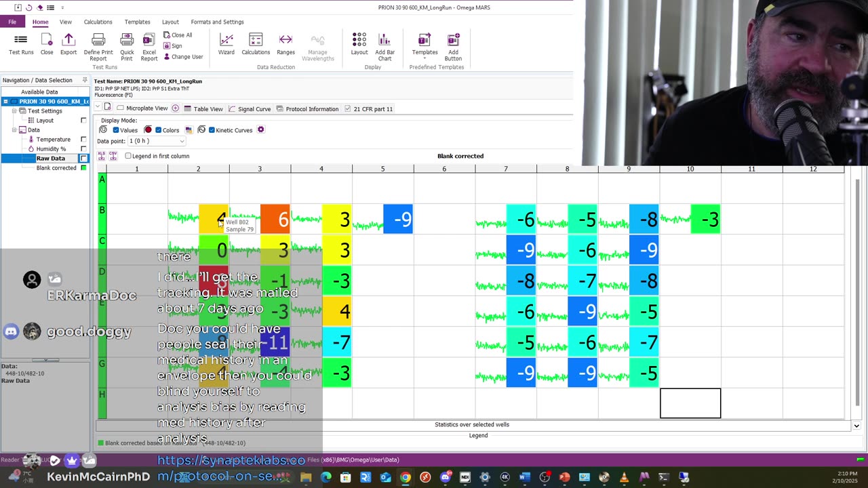
Task: Open the Test Runs list
Action: [x=21, y=44]
